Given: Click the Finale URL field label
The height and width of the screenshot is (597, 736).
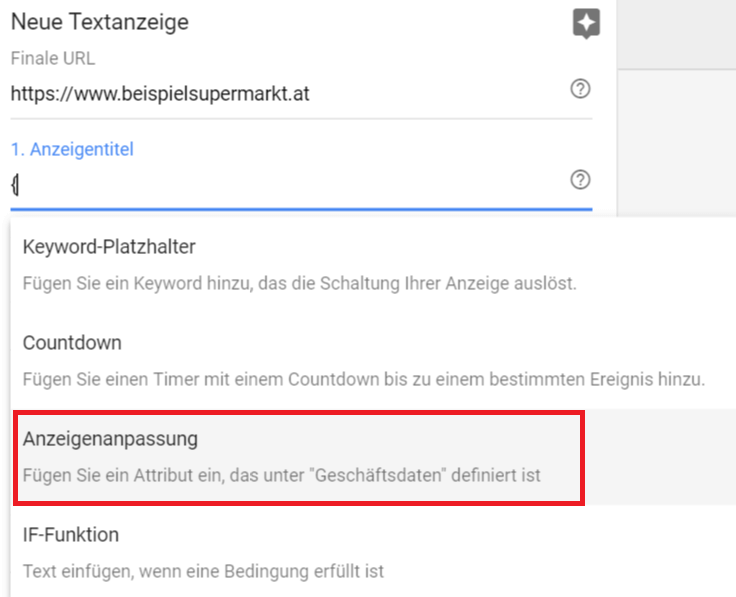Looking at the screenshot, I should (53, 59).
